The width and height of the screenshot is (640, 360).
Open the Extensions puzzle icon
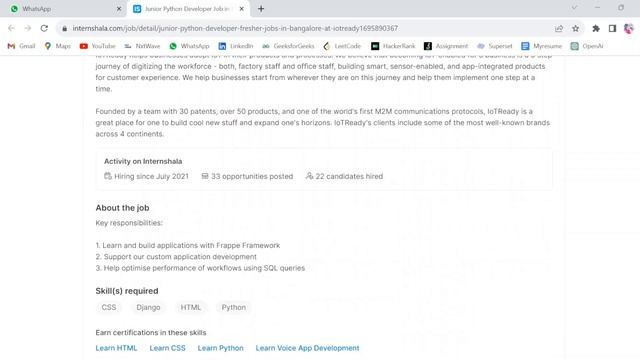click(596, 28)
